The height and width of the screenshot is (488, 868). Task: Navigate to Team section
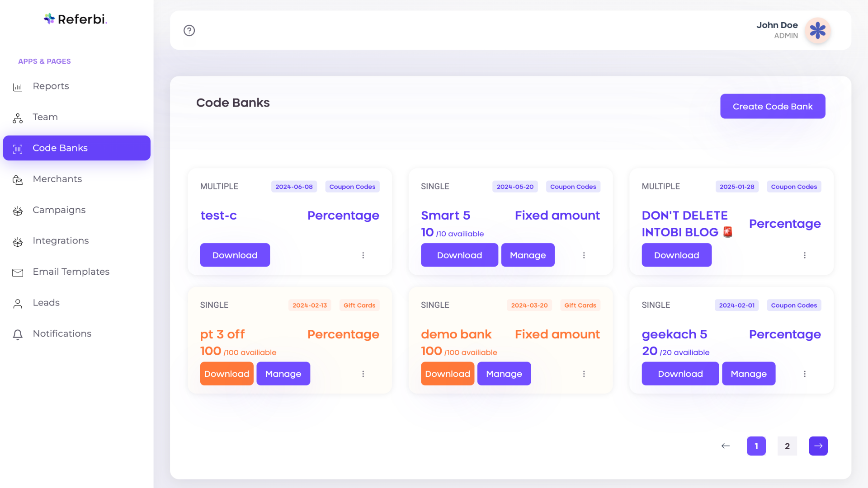click(45, 117)
